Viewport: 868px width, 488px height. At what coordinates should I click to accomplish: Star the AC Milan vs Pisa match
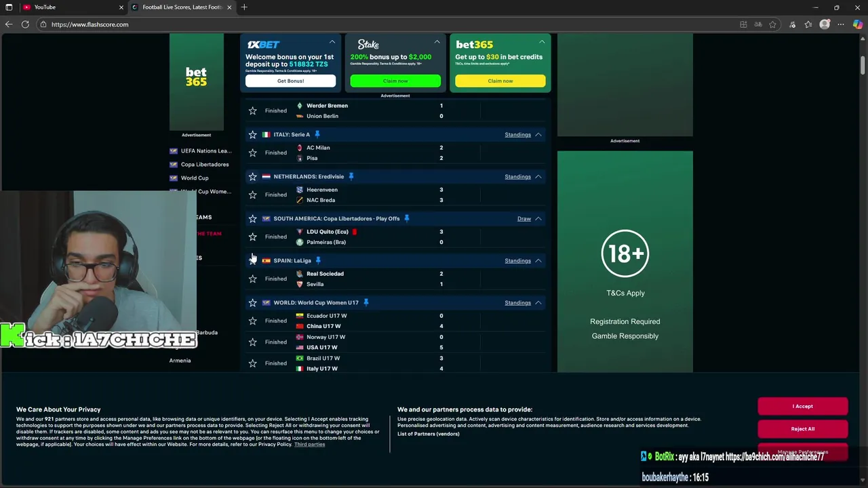click(x=252, y=152)
